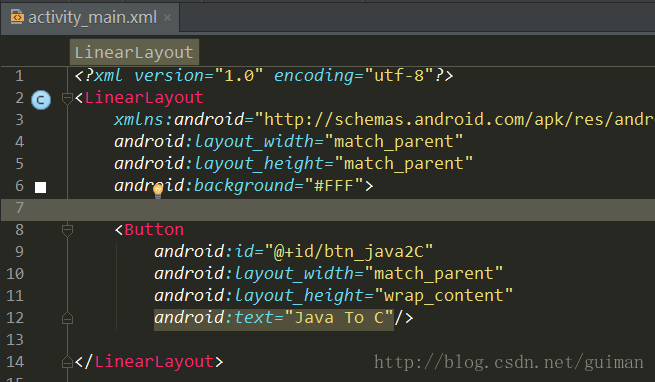Click the "wrap_content" value on line 11

point(444,296)
